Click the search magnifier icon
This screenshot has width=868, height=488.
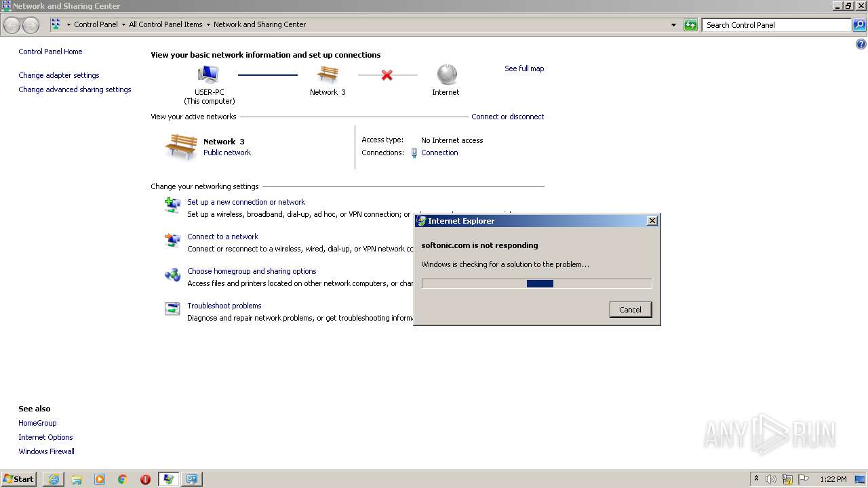click(x=859, y=25)
